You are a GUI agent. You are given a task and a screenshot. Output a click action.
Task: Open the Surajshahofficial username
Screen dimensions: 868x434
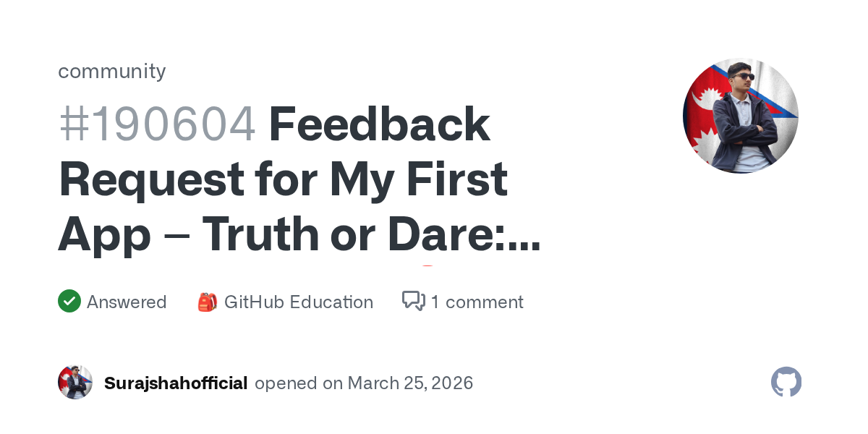click(x=176, y=383)
